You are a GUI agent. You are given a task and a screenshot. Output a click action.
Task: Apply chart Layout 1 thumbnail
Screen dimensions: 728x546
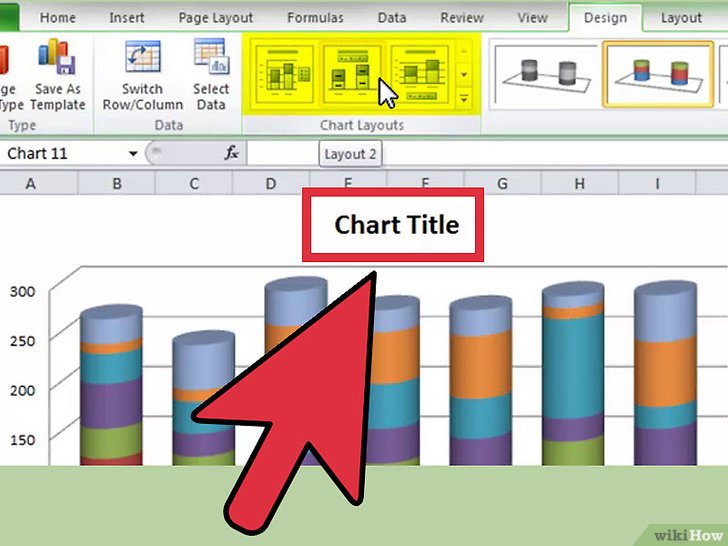click(284, 73)
